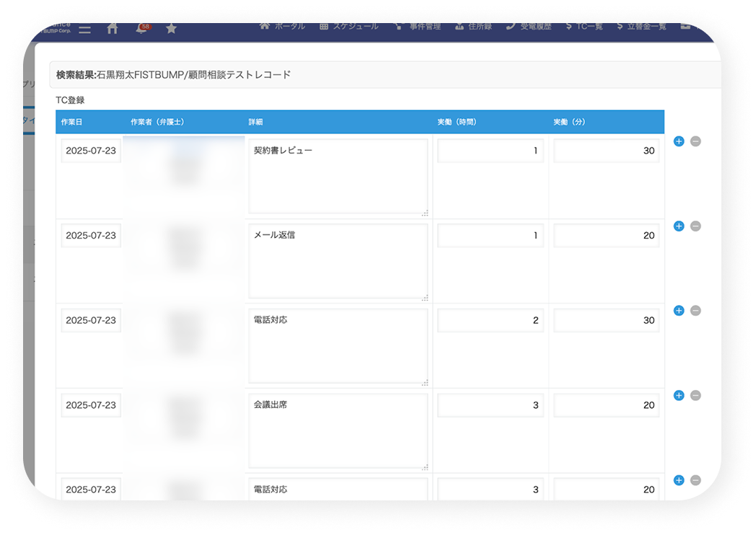The image size is (756, 535).
Task: Open ポータル in top navigation
Action: (282, 26)
